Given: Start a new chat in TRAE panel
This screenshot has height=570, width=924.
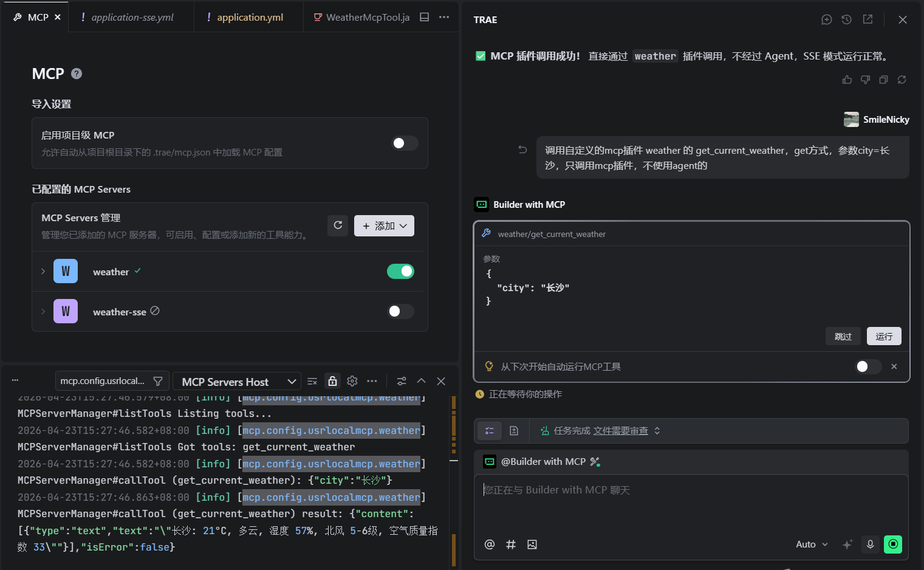Looking at the screenshot, I should (x=826, y=19).
